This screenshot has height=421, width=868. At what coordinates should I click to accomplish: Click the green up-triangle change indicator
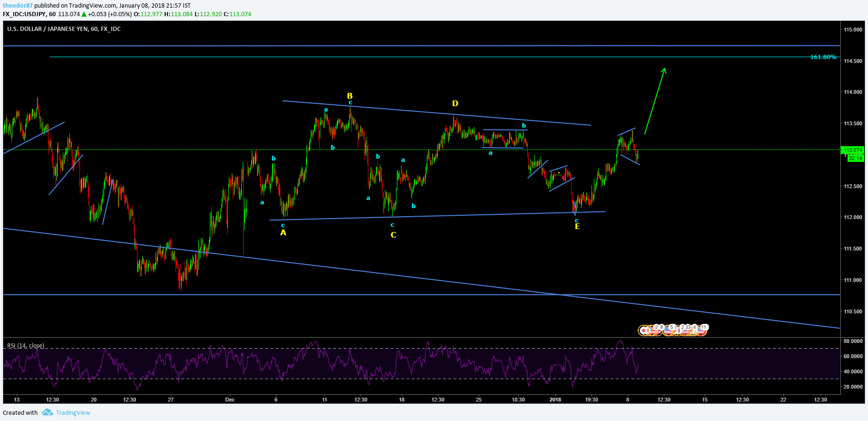pyautogui.click(x=84, y=14)
